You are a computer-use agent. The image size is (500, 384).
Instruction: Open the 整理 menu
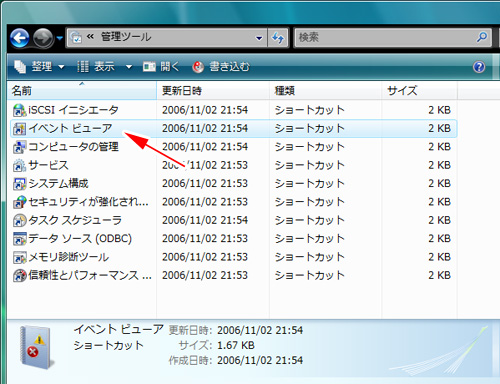39,67
